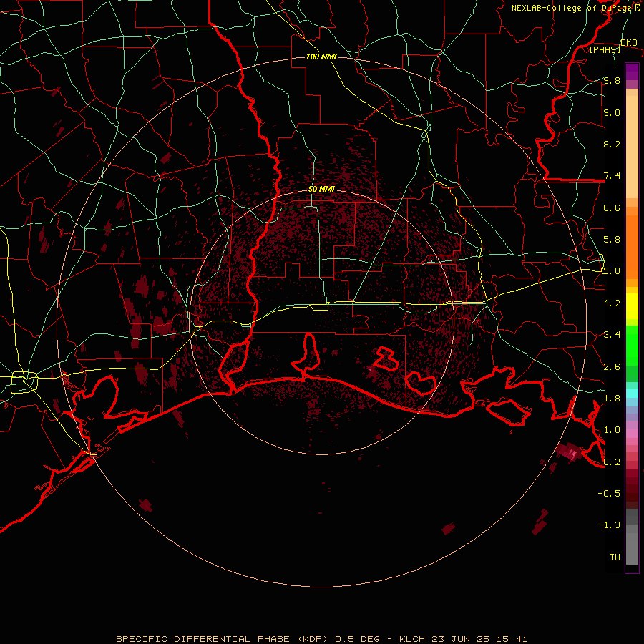644x644 pixels.
Task: Click the 'SPECIFIC DIFFERENTIAL PHASE (KDP)' caption text
Action: click(222, 639)
